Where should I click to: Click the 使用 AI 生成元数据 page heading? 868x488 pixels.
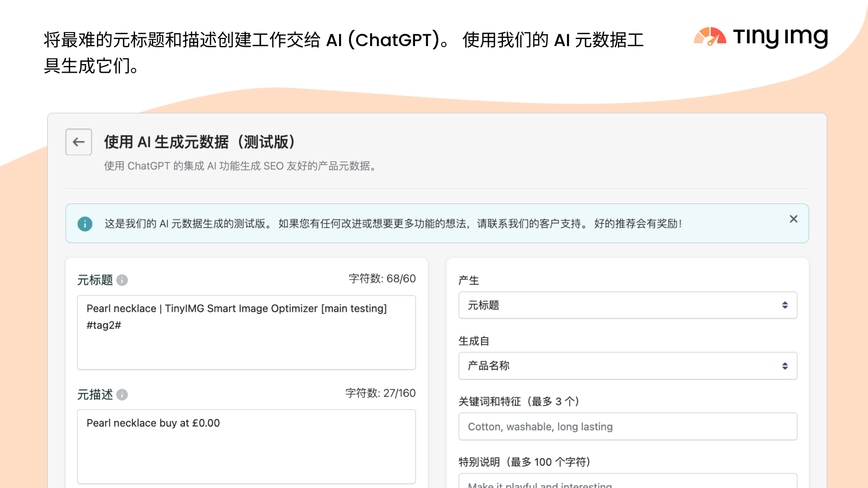pyautogui.click(x=200, y=142)
